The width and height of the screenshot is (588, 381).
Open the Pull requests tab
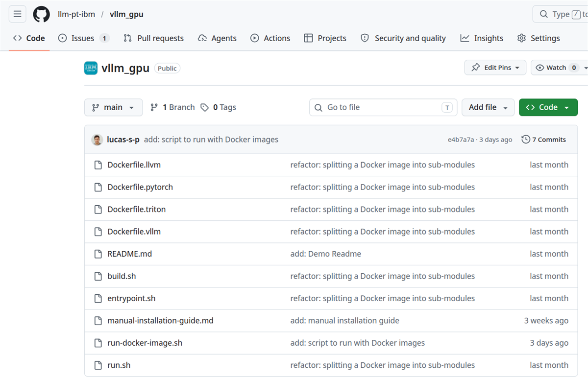[x=154, y=38]
